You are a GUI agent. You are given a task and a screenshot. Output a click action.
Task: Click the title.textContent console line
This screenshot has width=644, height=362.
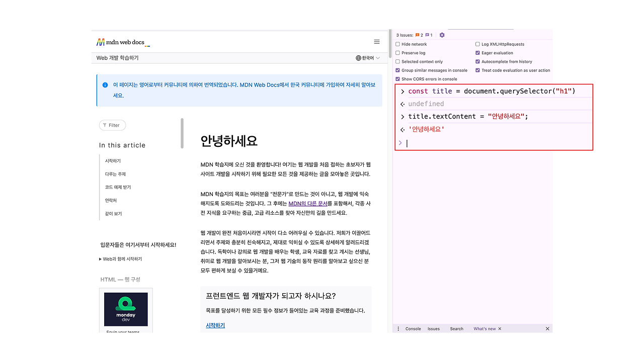[x=468, y=117]
